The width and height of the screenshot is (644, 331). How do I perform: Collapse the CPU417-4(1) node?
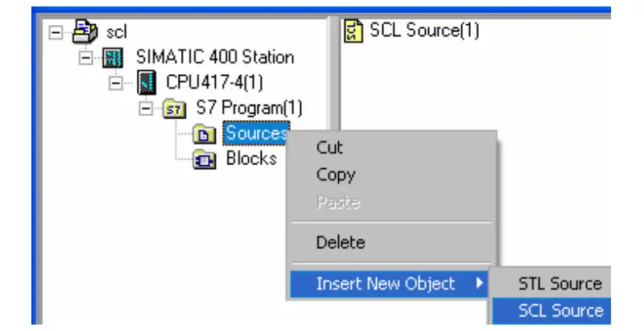tap(116, 84)
